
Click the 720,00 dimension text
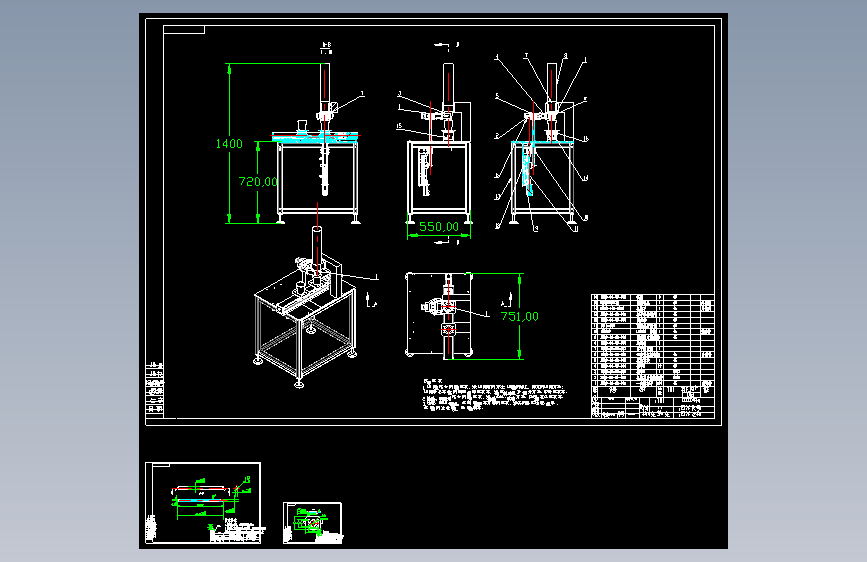tap(258, 181)
